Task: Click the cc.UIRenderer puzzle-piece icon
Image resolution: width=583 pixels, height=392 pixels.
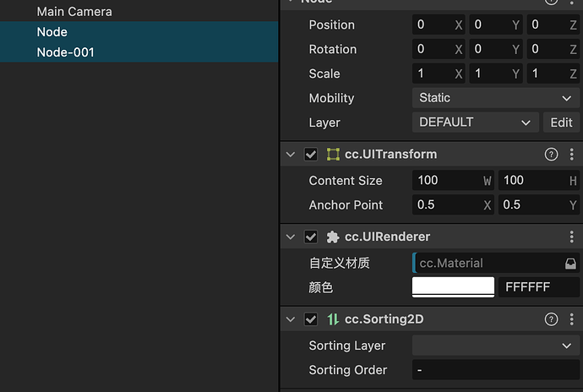Action: point(333,237)
